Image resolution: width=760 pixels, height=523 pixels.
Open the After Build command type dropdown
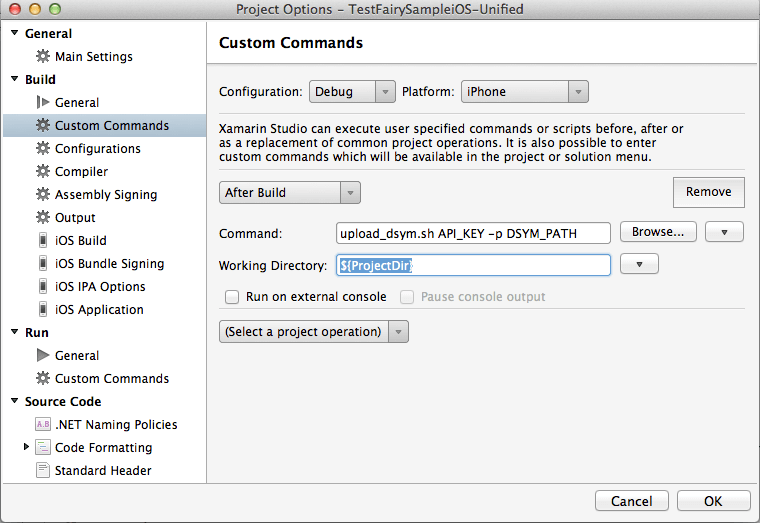click(289, 192)
